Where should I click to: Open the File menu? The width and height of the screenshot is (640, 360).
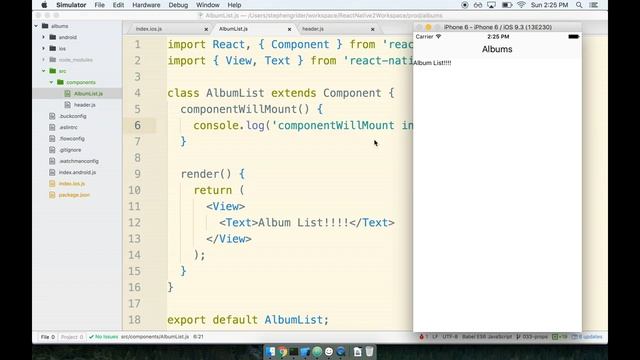[x=99, y=5]
